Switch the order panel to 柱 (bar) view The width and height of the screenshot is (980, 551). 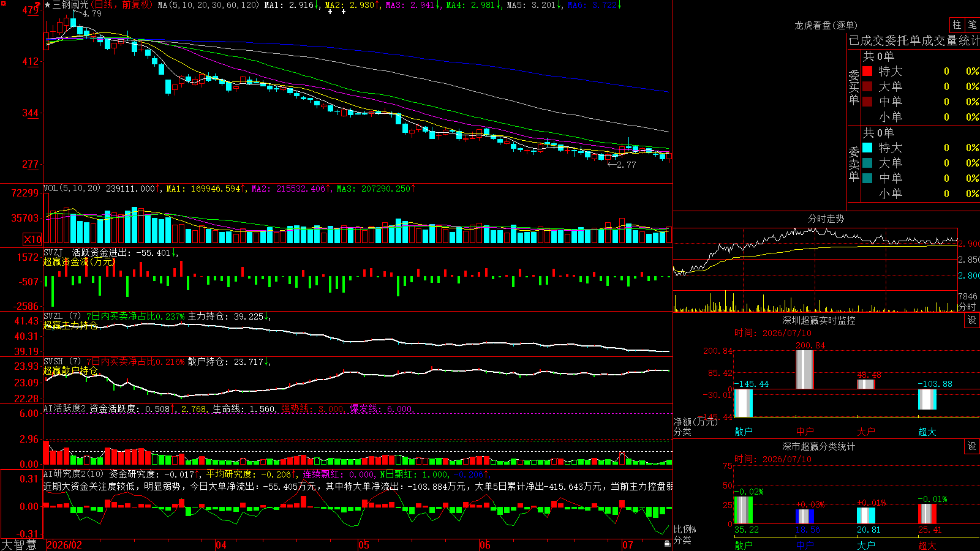(x=957, y=24)
